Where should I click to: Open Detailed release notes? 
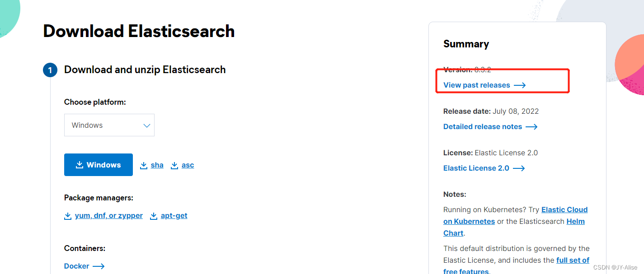tap(483, 126)
